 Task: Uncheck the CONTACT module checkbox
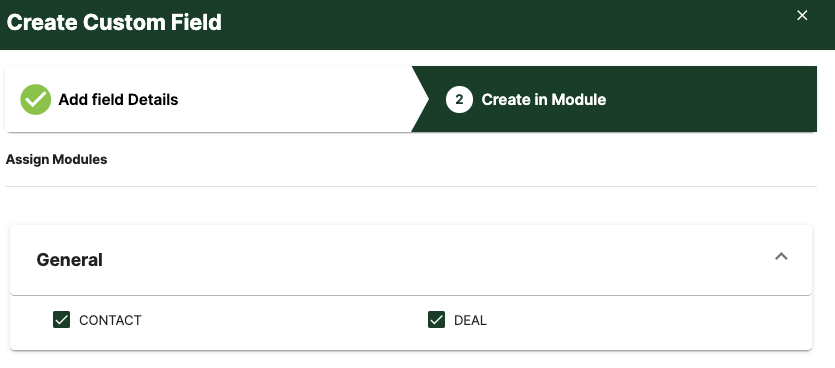pos(62,320)
